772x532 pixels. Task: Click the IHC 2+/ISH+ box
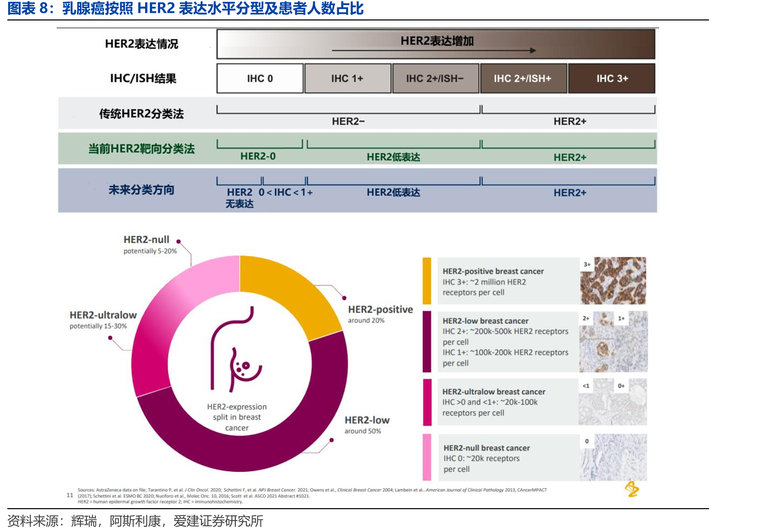[x=524, y=78]
